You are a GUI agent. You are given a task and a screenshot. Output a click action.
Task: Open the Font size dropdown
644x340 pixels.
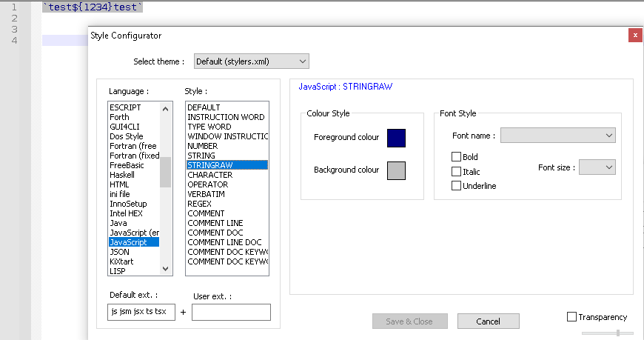tap(597, 167)
